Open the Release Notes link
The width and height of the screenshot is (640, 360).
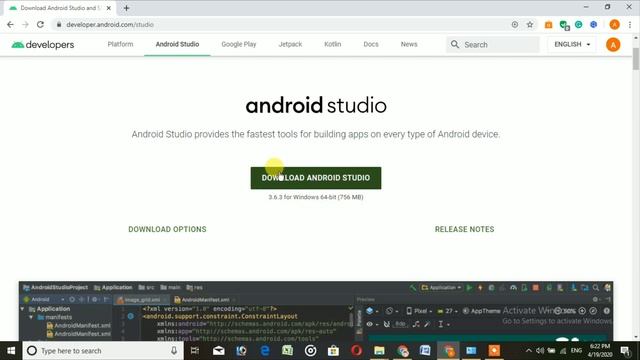[x=464, y=229]
